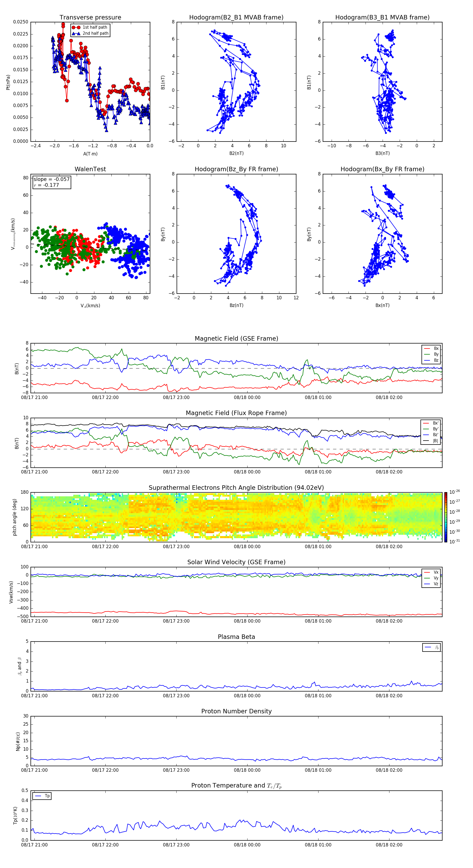
Task: Click the 'VA(km/s)' axis label
Action: pos(90,306)
